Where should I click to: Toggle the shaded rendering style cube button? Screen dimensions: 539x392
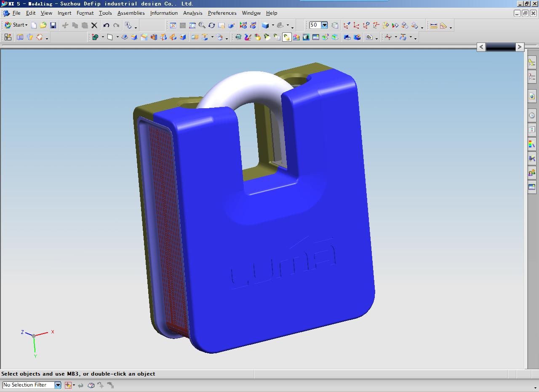[265, 25]
